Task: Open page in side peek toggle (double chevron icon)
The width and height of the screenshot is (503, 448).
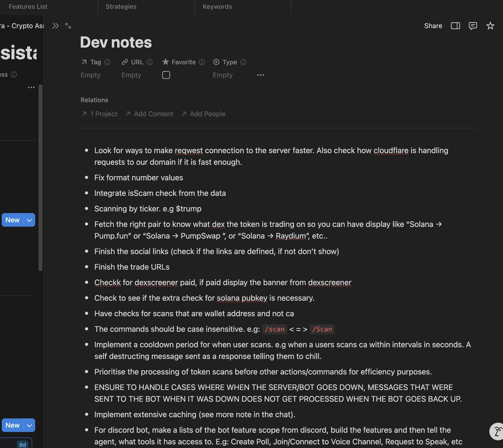Action: coord(55,26)
